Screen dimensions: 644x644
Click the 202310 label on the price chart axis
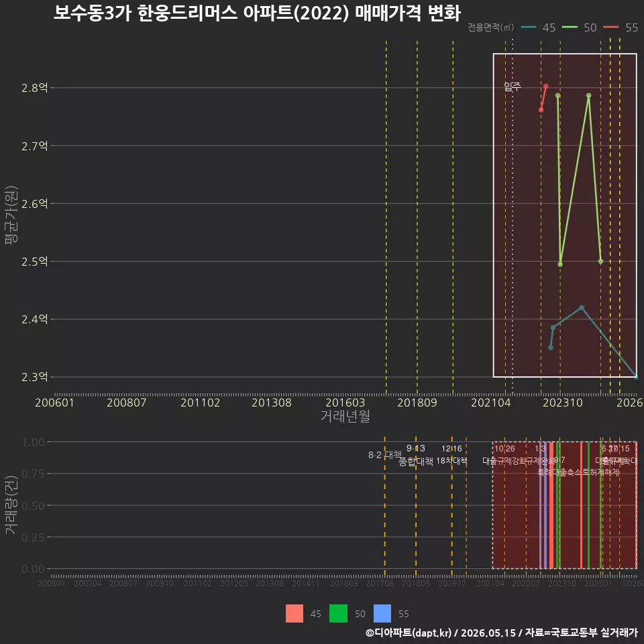point(563,402)
